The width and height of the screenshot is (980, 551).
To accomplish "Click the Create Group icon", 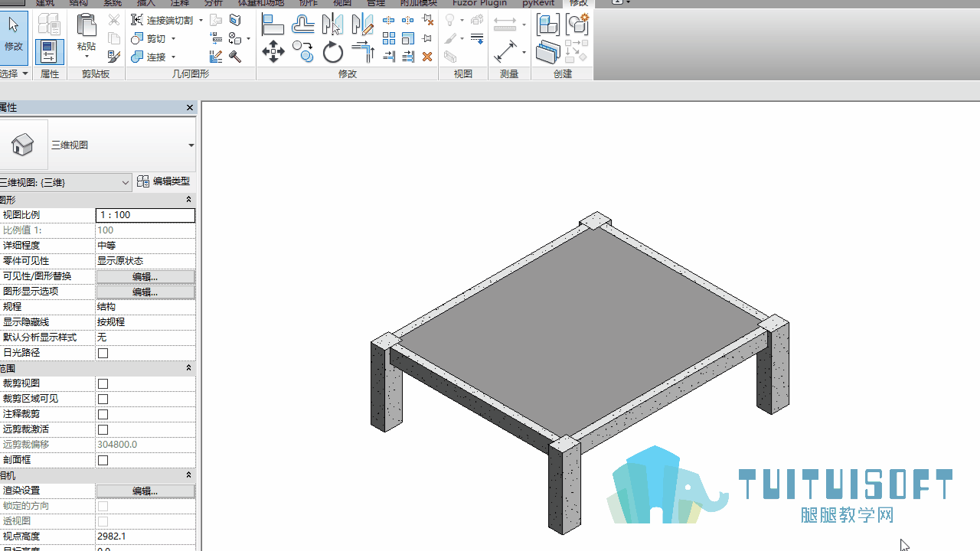I will click(x=577, y=24).
